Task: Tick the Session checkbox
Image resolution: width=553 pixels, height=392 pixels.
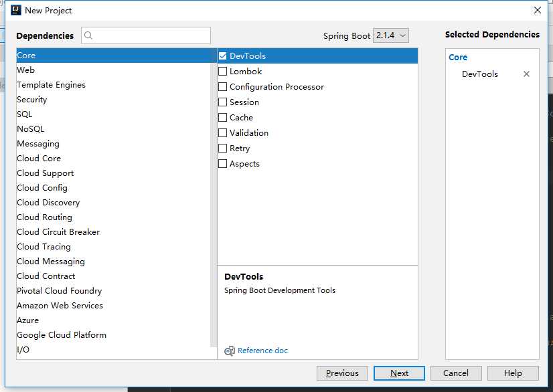Action: 222,102
